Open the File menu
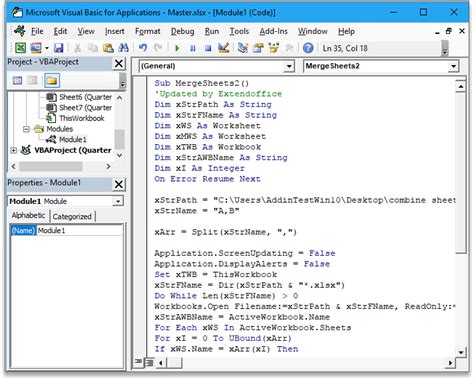 [37, 31]
